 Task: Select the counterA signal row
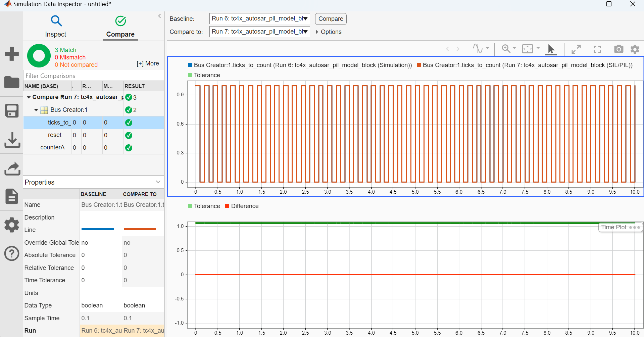pos(52,148)
